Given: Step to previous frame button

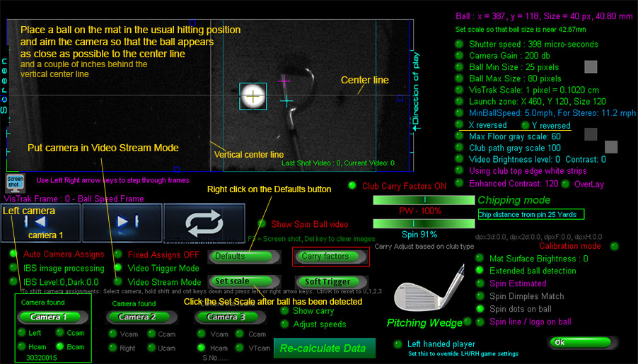Looking at the screenshot, I should (41, 223).
